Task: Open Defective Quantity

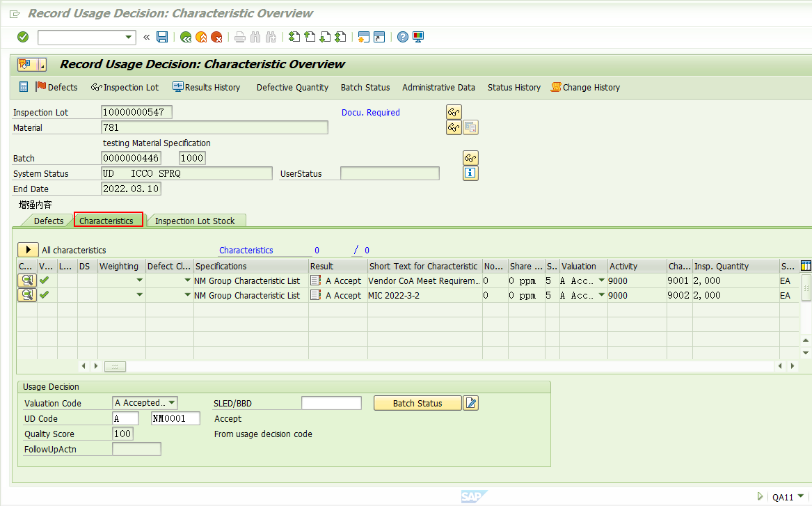Action: pyautogui.click(x=293, y=87)
